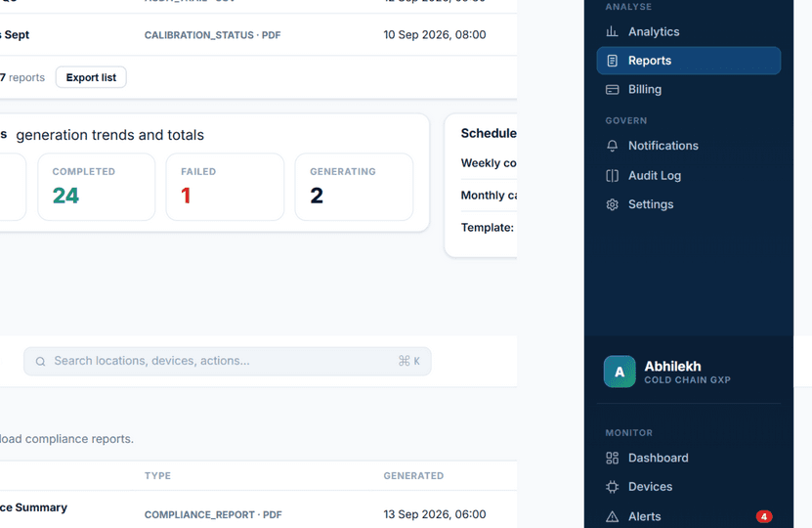Click the Abhilekh brand name
This screenshot has height=528, width=812.
[672, 367]
